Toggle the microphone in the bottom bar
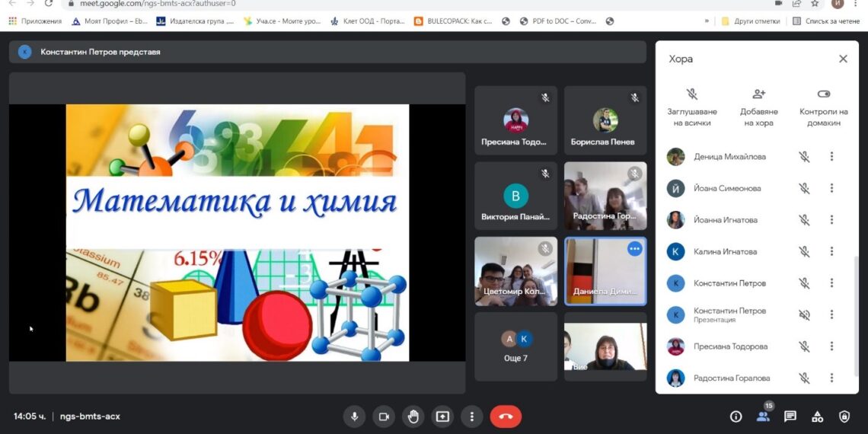The image size is (868, 434). click(x=353, y=416)
